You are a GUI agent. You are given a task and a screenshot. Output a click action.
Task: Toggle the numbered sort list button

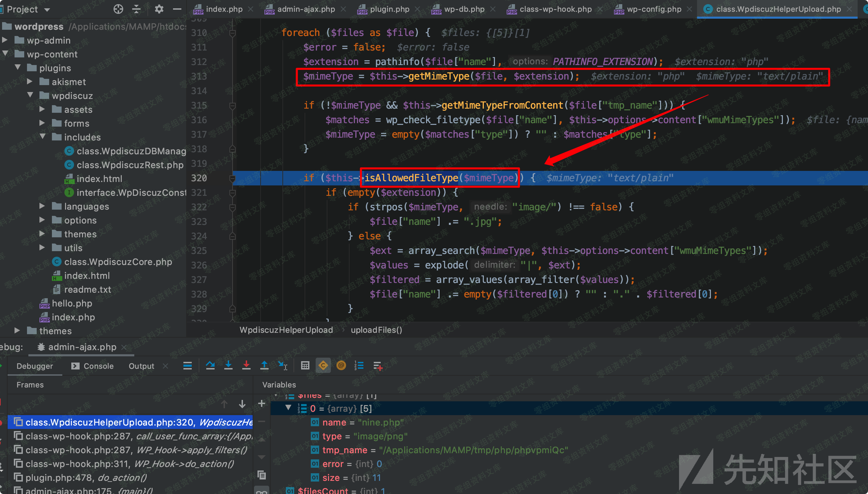coord(359,366)
